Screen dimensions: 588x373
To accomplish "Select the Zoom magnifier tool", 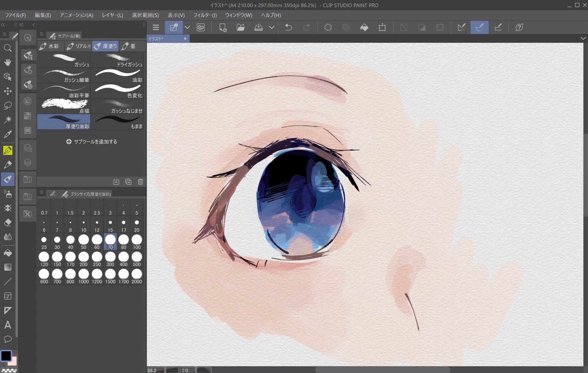I will [7, 48].
